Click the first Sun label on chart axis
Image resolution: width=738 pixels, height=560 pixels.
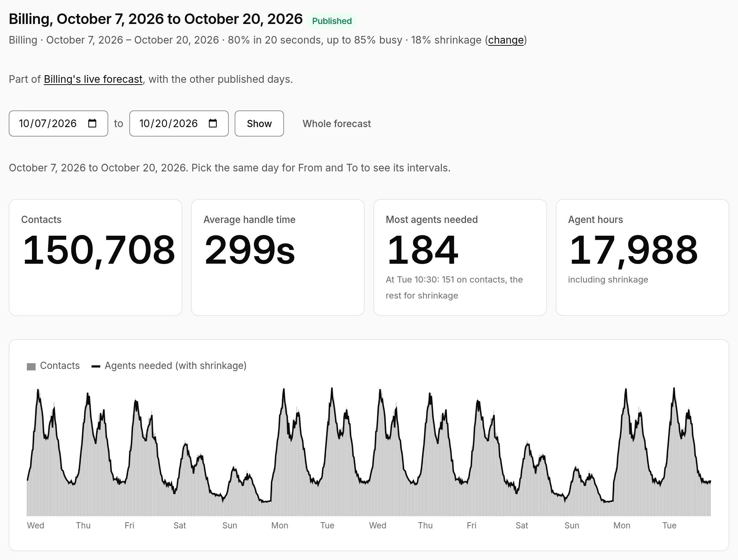click(x=230, y=525)
